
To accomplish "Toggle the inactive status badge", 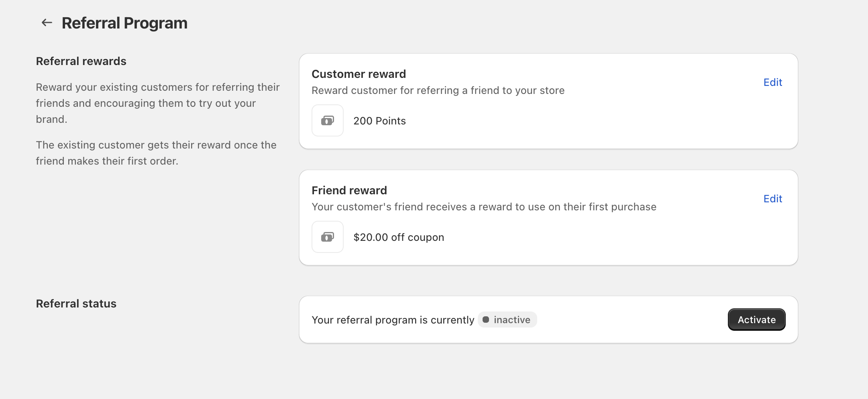I will pyautogui.click(x=507, y=320).
